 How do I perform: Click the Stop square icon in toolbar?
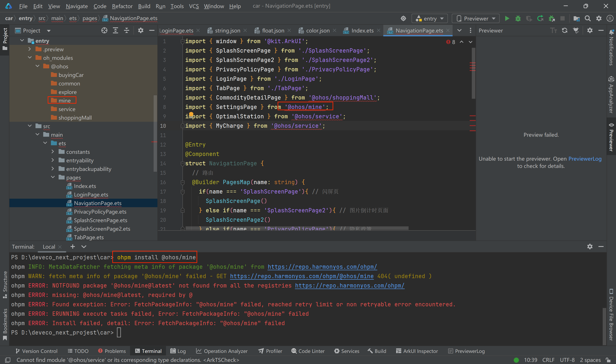coord(563,18)
